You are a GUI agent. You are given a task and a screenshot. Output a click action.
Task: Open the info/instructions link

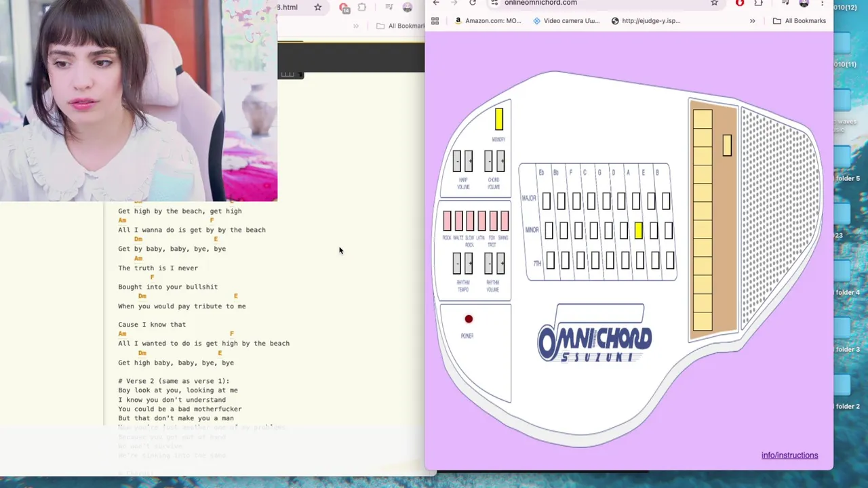point(789,455)
